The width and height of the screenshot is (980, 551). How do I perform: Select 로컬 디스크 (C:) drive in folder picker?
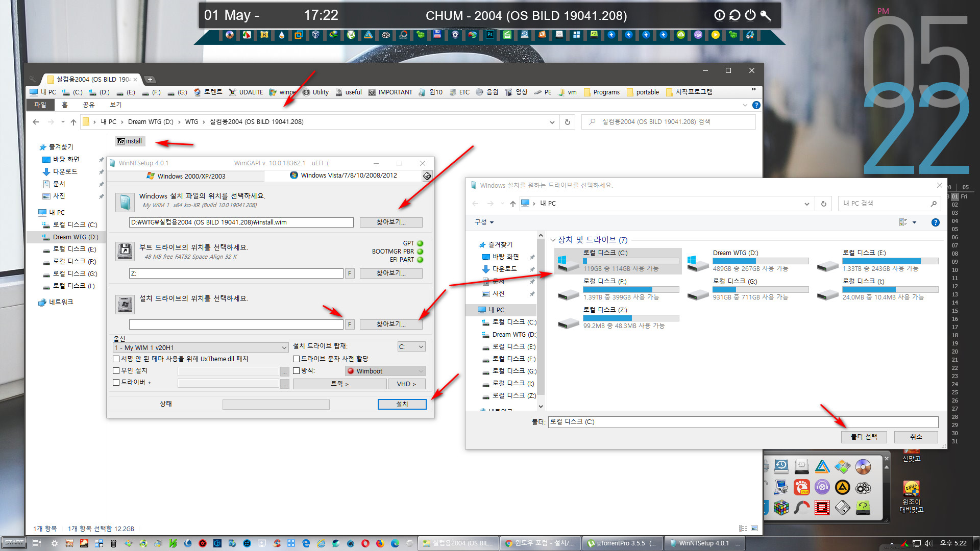click(618, 261)
